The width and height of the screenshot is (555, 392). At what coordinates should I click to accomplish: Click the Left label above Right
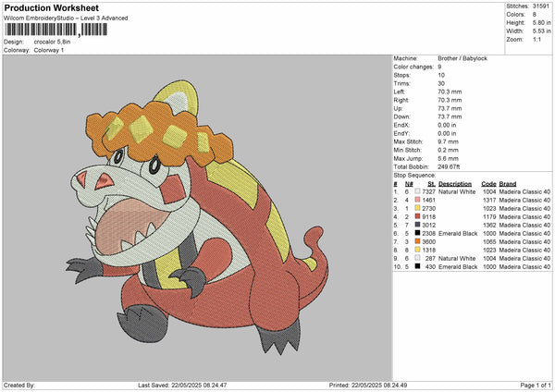[x=398, y=92]
